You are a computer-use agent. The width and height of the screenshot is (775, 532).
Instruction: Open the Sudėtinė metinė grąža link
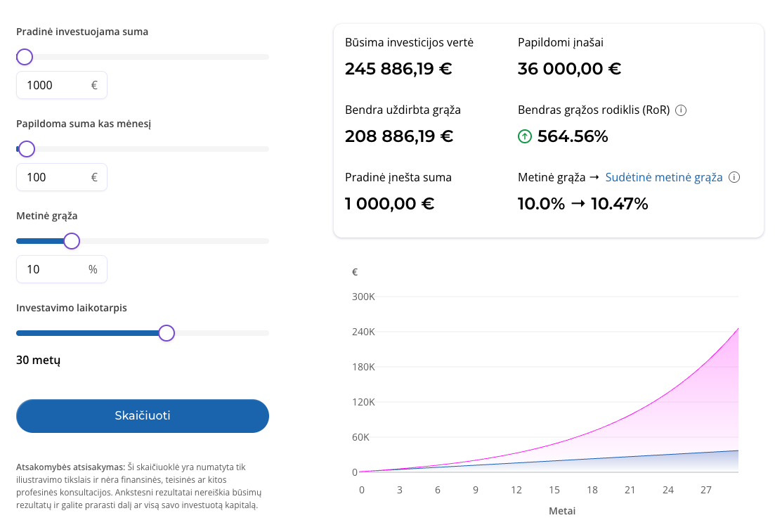click(663, 177)
